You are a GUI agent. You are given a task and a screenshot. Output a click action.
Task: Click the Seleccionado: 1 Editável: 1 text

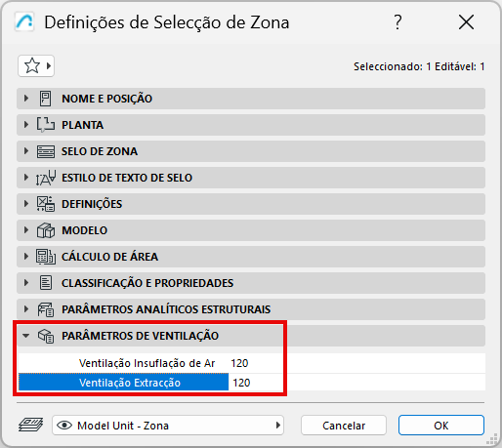click(x=419, y=66)
